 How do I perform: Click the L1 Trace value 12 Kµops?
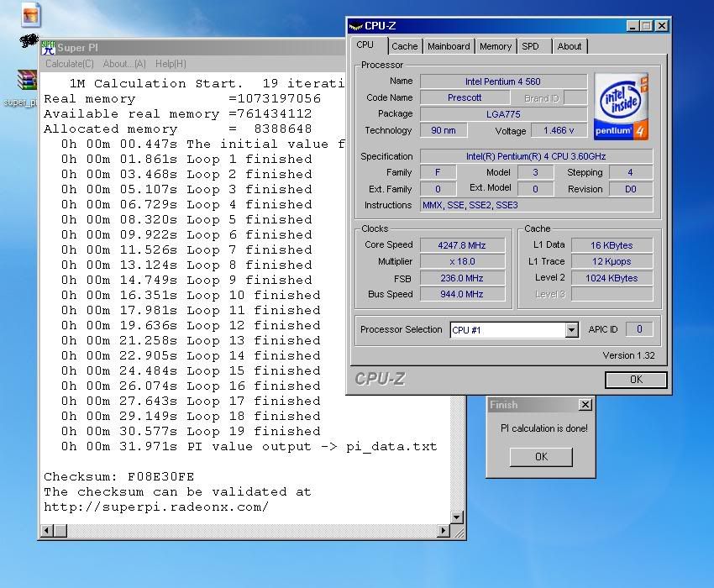point(612,262)
